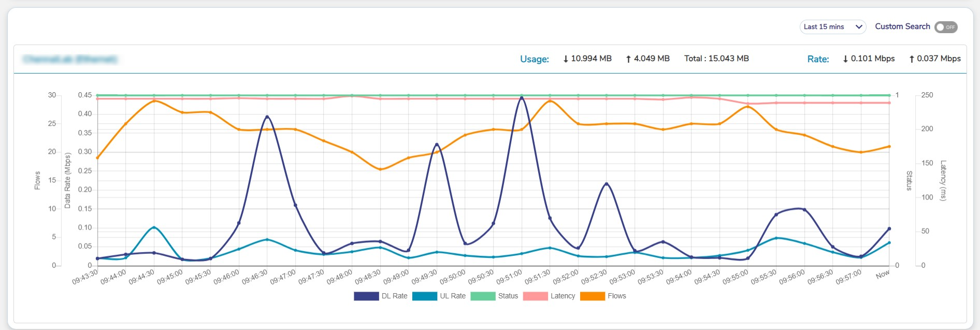
Task: Click the download rate arrow beside 0.101 Mbps
Action: coord(845,59)
